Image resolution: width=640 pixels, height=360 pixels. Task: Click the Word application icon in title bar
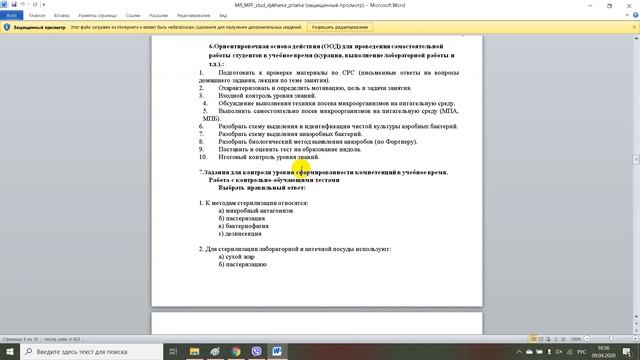click(4, 4)
